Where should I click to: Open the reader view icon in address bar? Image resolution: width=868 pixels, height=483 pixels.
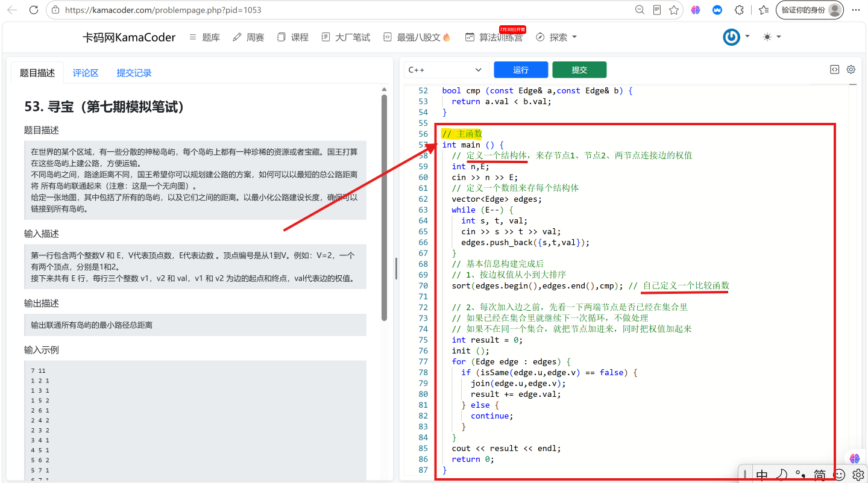coord(657,10)
